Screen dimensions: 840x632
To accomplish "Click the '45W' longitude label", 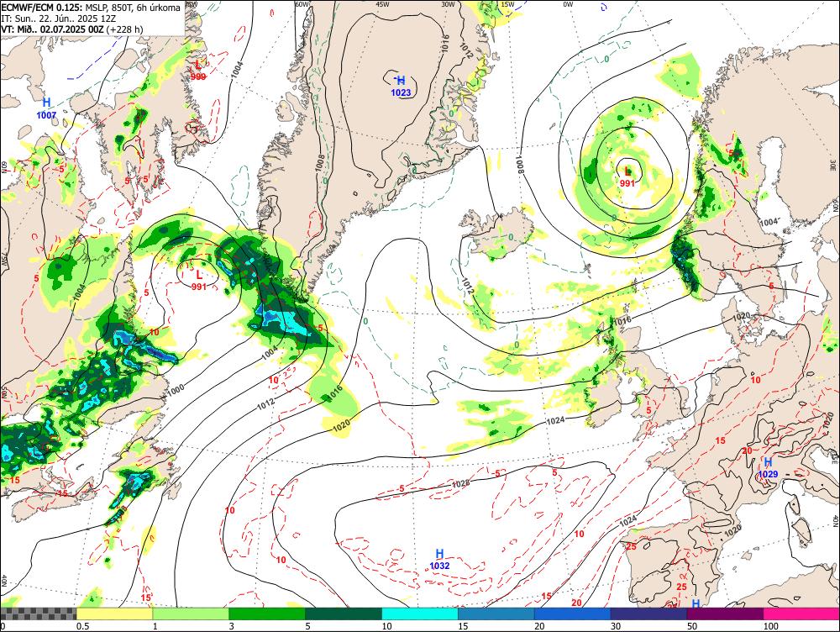I will (x=382, y=4).
